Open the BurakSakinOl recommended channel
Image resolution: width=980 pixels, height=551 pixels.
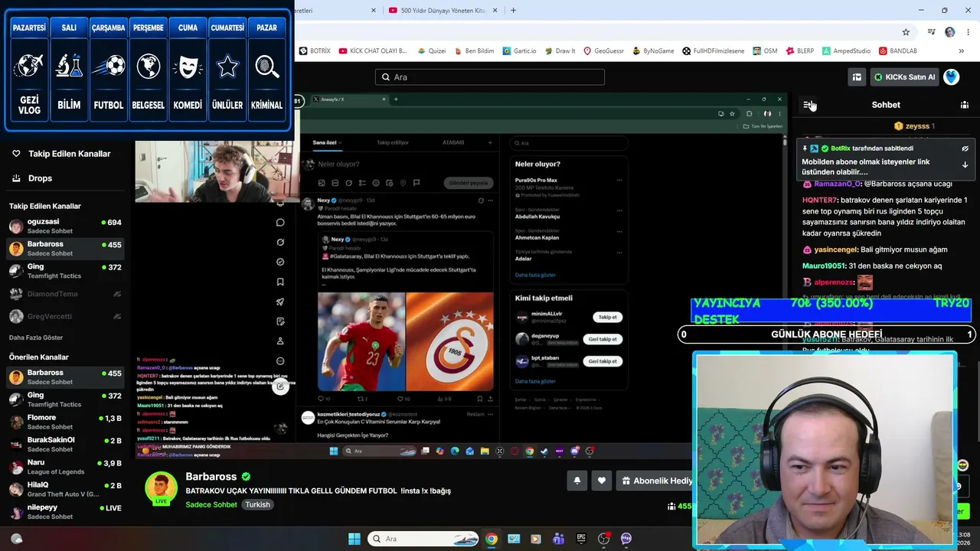(66, 445)
